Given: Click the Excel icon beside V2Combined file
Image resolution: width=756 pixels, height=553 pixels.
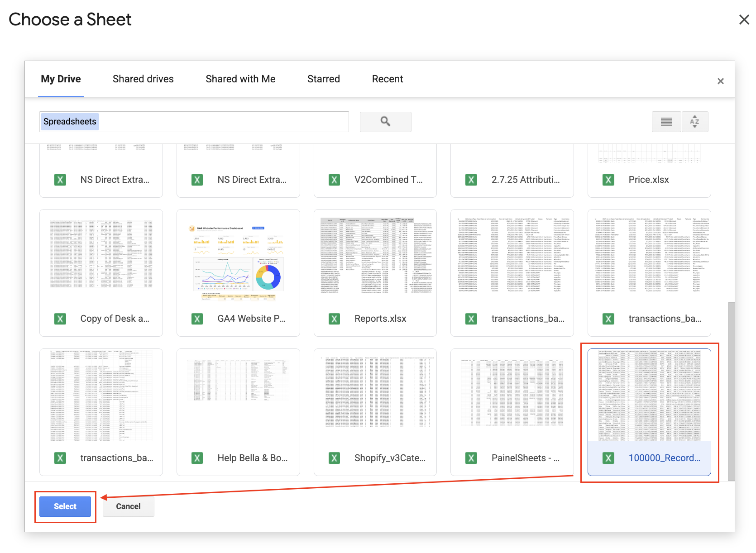Looking at the screenshot, I should [334, 180].
